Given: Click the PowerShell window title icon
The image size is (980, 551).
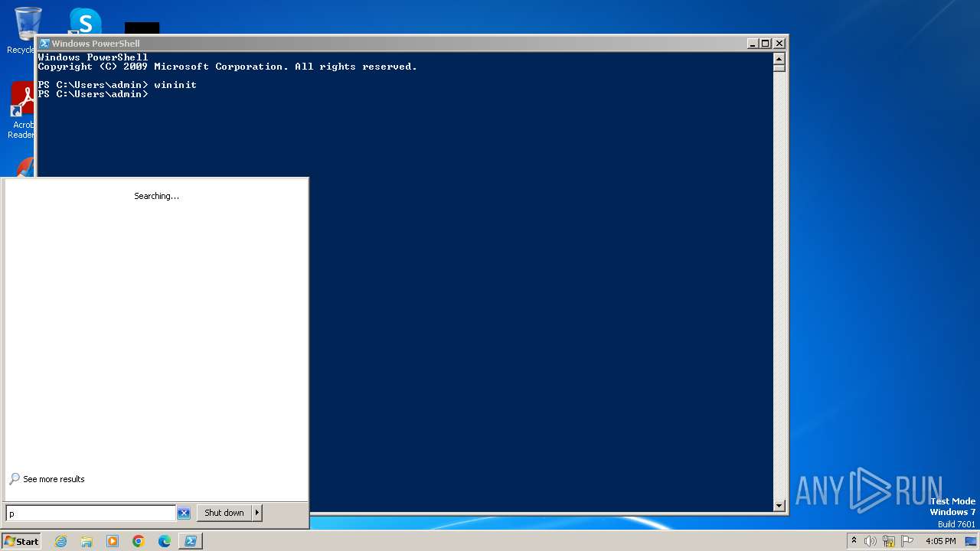Looking at the screenshot, I should [44, 44].
